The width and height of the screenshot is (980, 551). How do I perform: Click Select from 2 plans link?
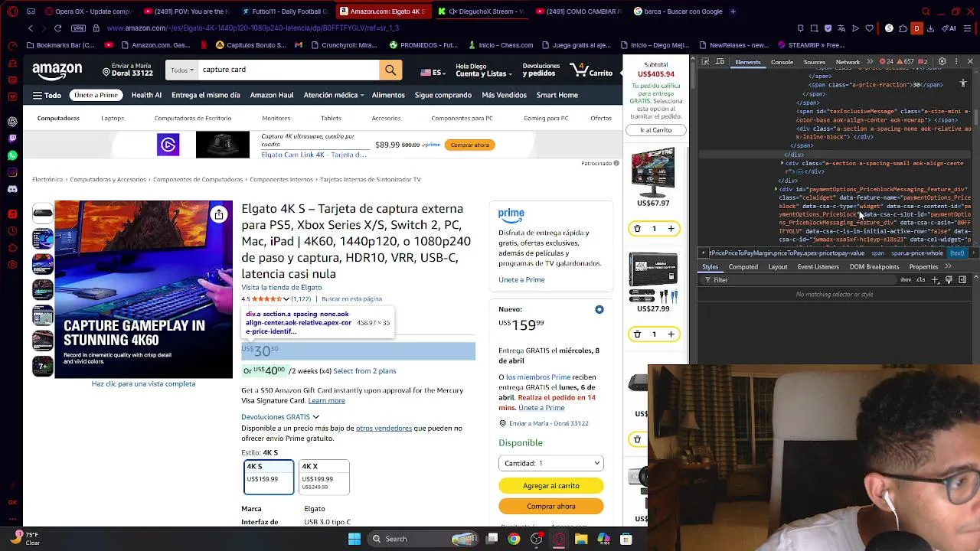364,371
